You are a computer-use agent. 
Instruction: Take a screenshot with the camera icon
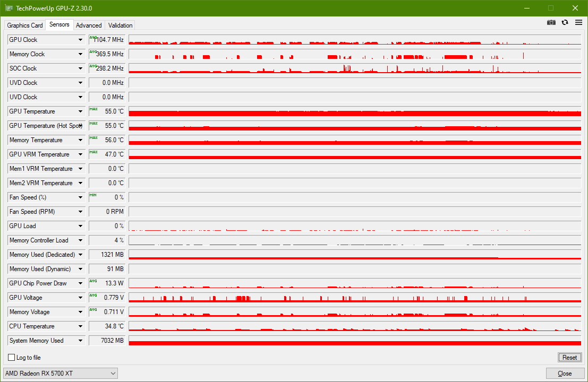pos(551,22)
